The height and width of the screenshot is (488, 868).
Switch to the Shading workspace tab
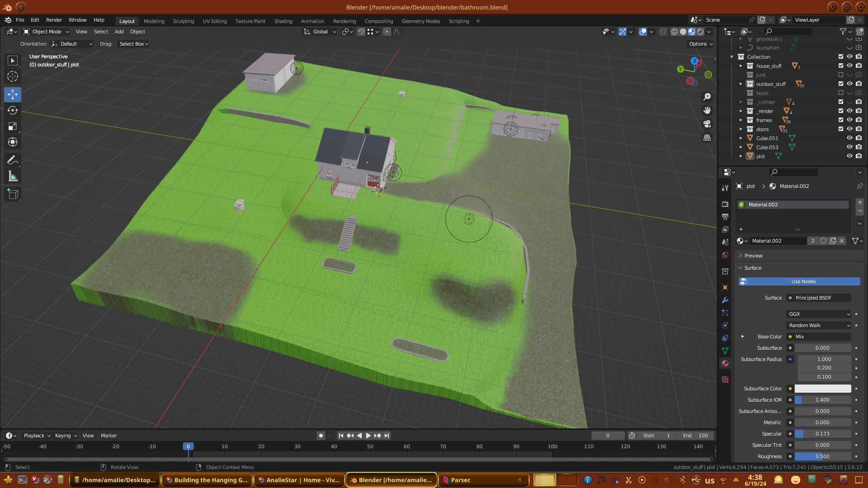coord(283,21)
